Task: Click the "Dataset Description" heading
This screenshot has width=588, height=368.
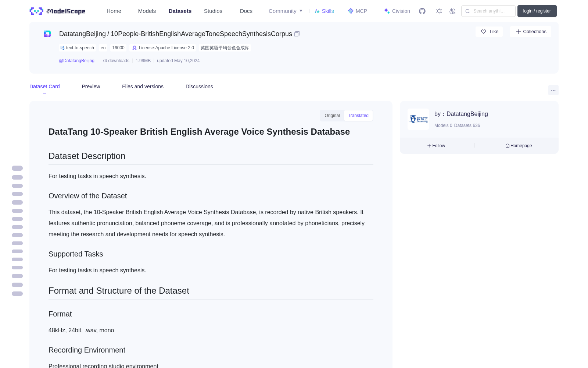Action: (87, 156)
